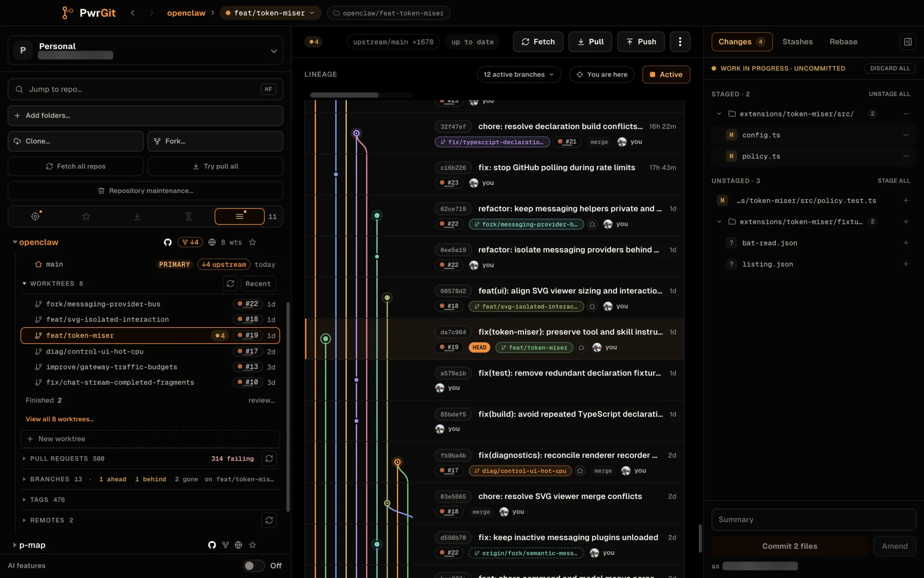Refresh pull requests list
Viewport: 924px width, 578px height.
click(269, 459)
